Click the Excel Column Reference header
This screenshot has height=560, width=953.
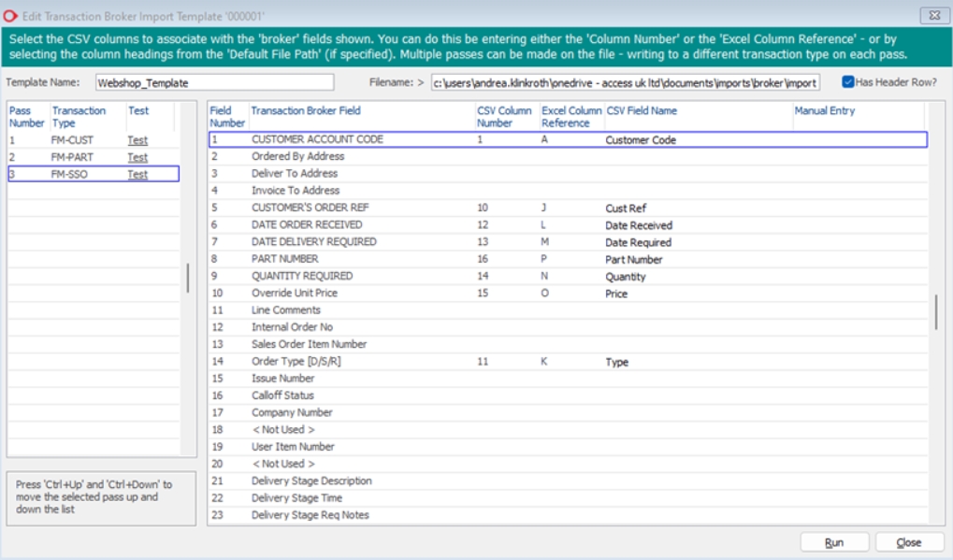tap(571, 117)
